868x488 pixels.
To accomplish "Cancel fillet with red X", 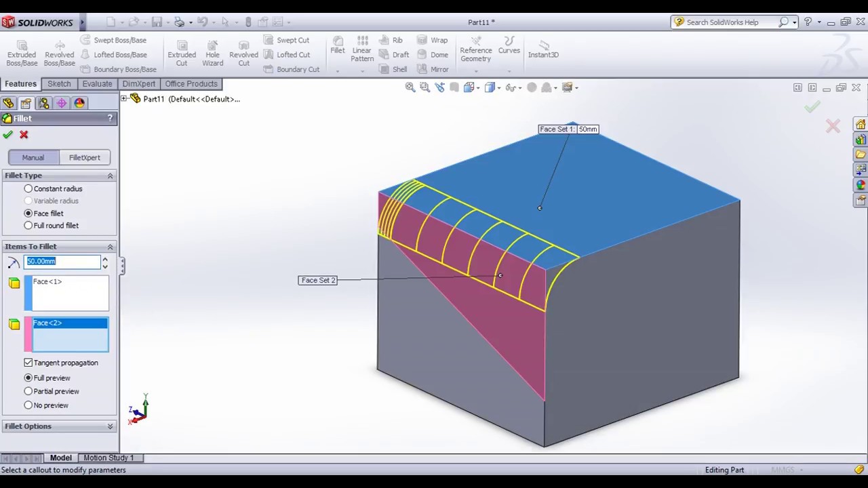I will pos(24,135).
